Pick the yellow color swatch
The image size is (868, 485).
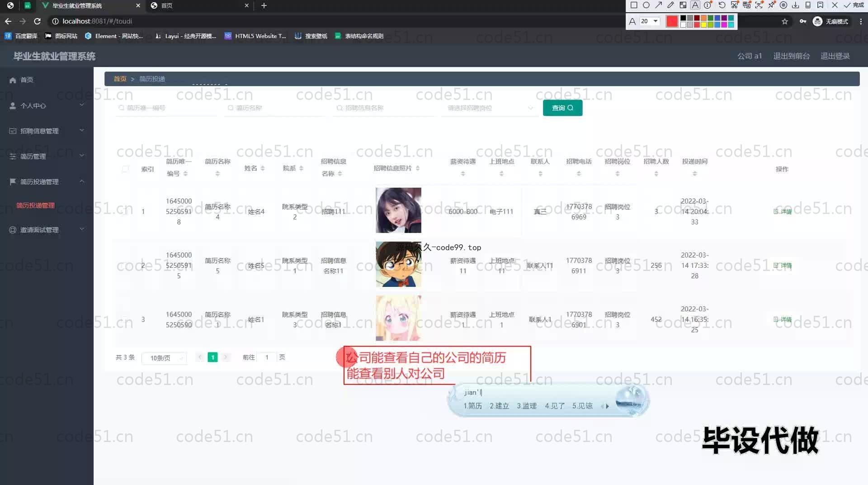point(703,25)
